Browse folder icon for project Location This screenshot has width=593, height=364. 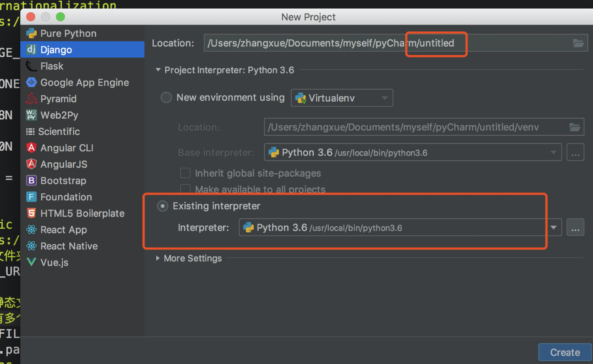(578, 43)
